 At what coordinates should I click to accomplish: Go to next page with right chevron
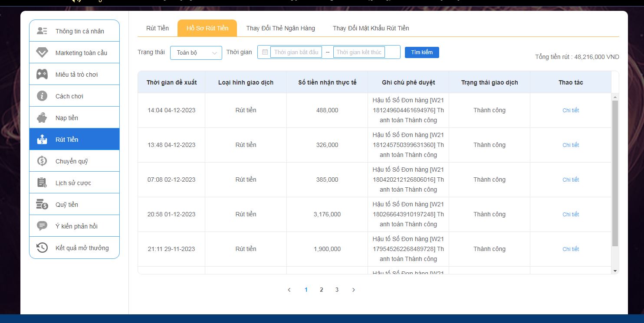tap(353, 290)
